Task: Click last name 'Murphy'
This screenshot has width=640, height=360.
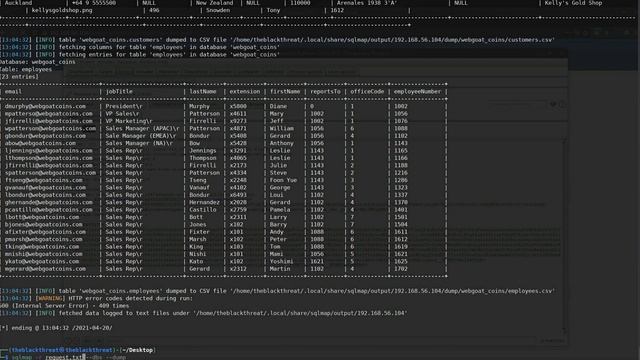Action: coord(199,106)
